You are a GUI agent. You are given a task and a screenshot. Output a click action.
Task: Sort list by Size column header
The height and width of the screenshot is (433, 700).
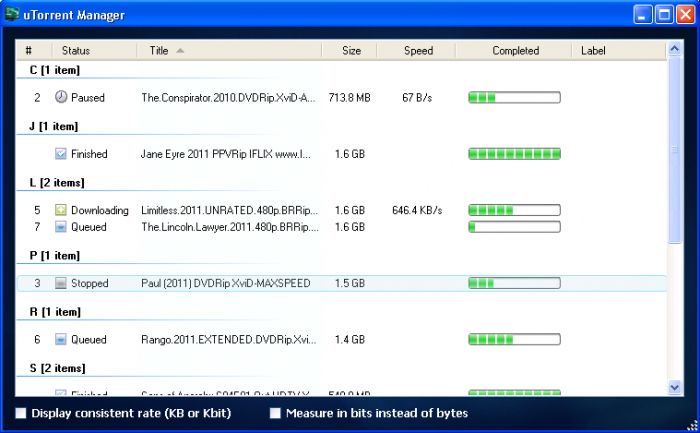pyautogui.click(x=349, y=50)
